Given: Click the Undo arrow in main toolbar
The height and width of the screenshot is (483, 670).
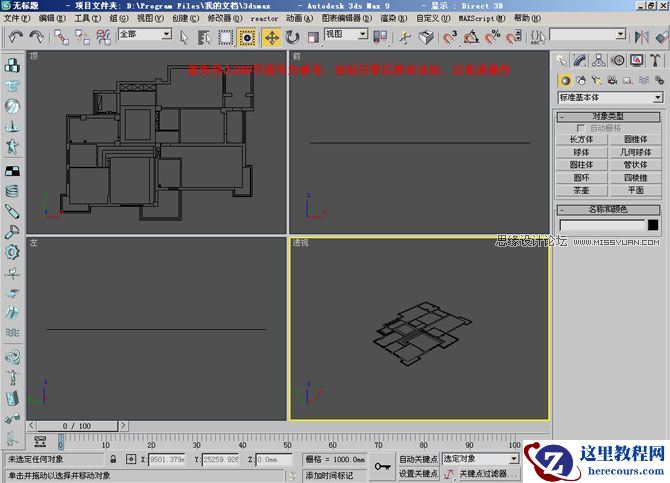Looking at the screenshot, I should [x=15, y=37].
